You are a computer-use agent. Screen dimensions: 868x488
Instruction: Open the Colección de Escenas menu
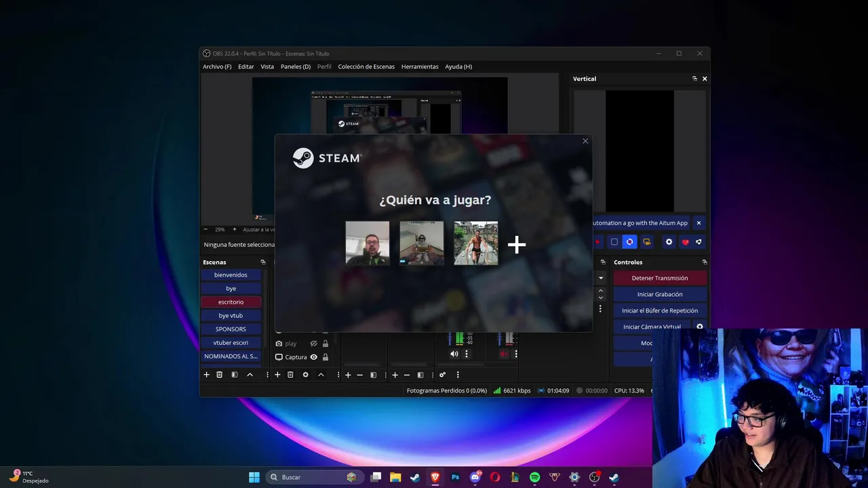click(366, 66)
